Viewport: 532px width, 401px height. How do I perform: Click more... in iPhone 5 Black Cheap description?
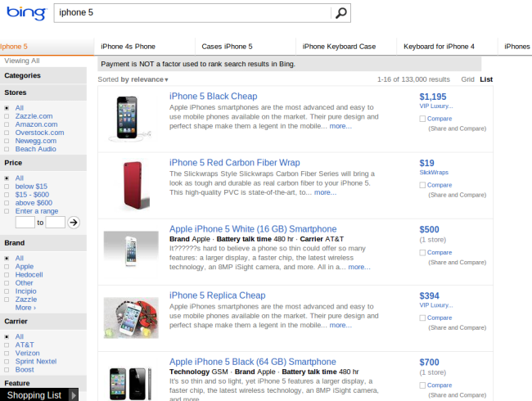pos(340,126)
